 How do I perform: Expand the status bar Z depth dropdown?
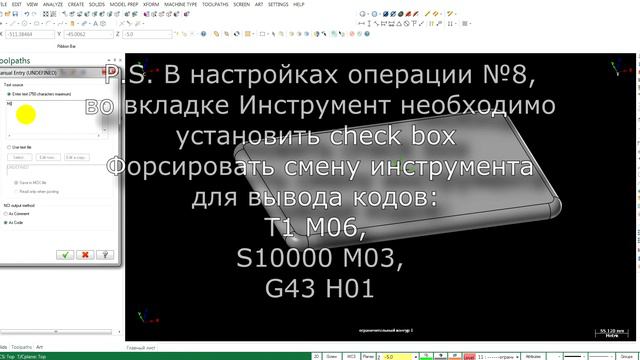[416, 357]
